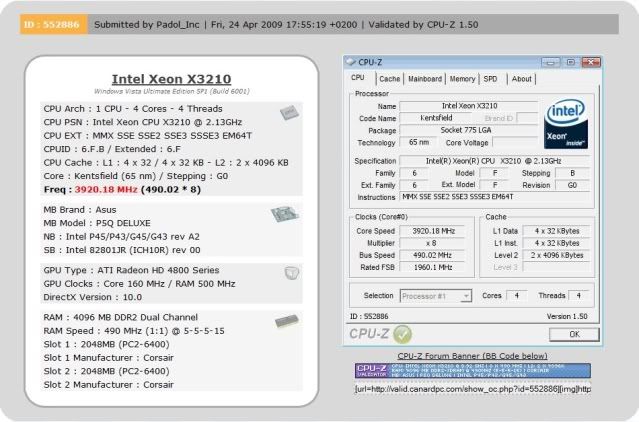Click the Level 2 value 2 x 4096 KBytes
The image size is (639, 422).
557,255
